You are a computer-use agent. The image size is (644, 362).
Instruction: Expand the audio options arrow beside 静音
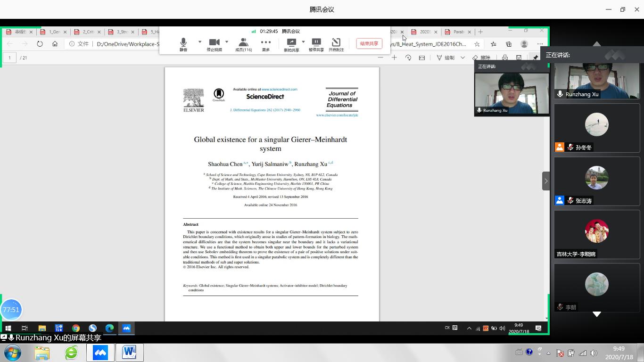point(200,42)
